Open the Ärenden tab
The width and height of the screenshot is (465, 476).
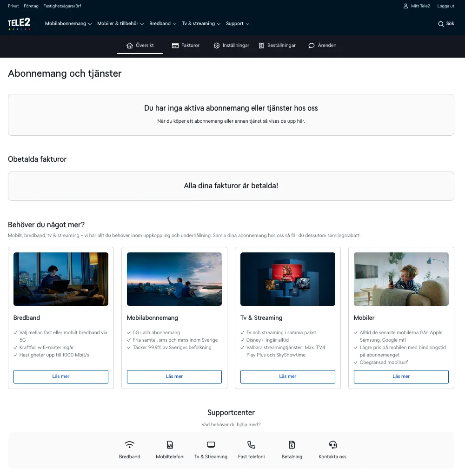[322, 46]
